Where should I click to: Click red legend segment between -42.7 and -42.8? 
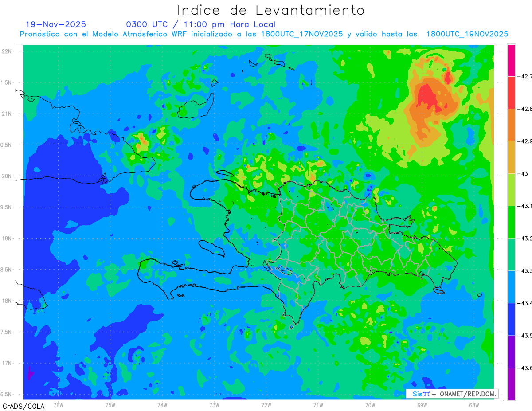511,92
